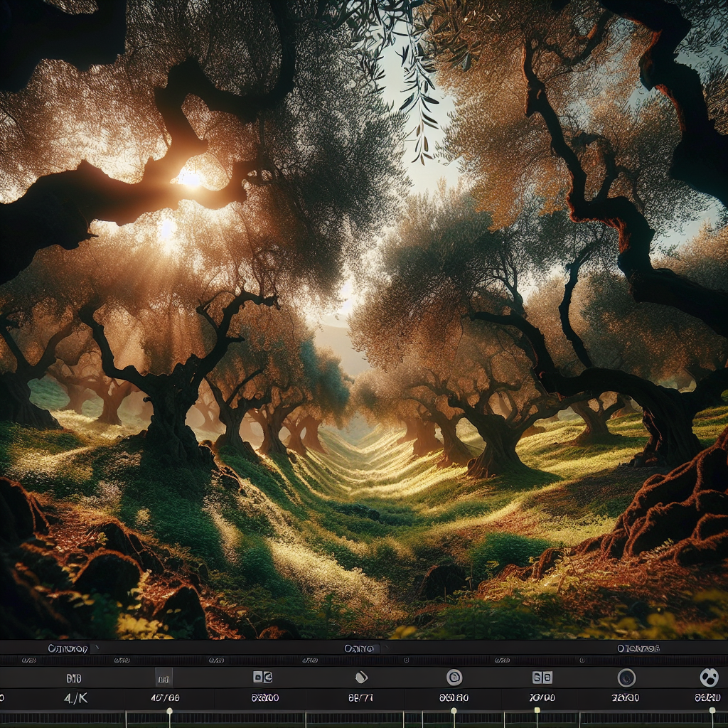Viewport: 728px width, 728px height.
Task: Click the rightmost round timeline marker
Action: click(x=712, y=710)
